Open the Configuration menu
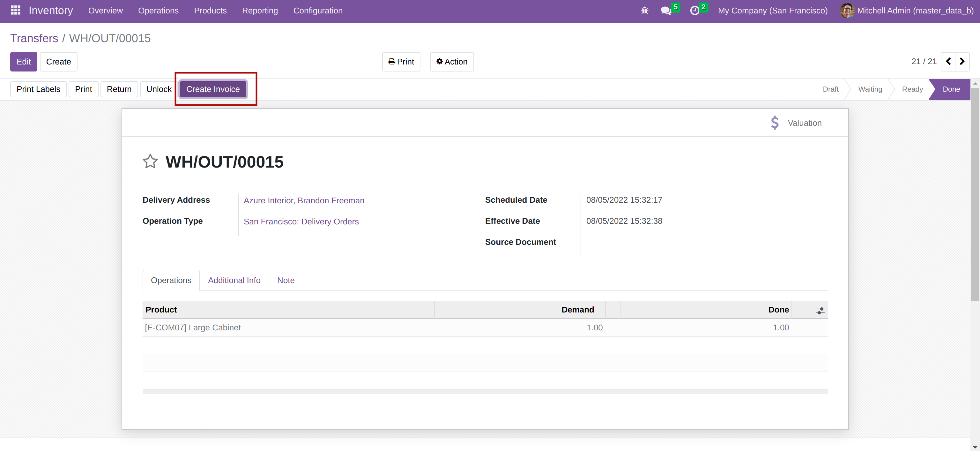 318,11
